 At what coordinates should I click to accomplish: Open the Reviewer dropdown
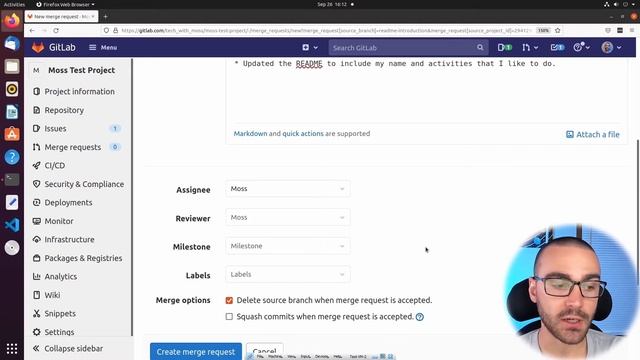[287, 218]
